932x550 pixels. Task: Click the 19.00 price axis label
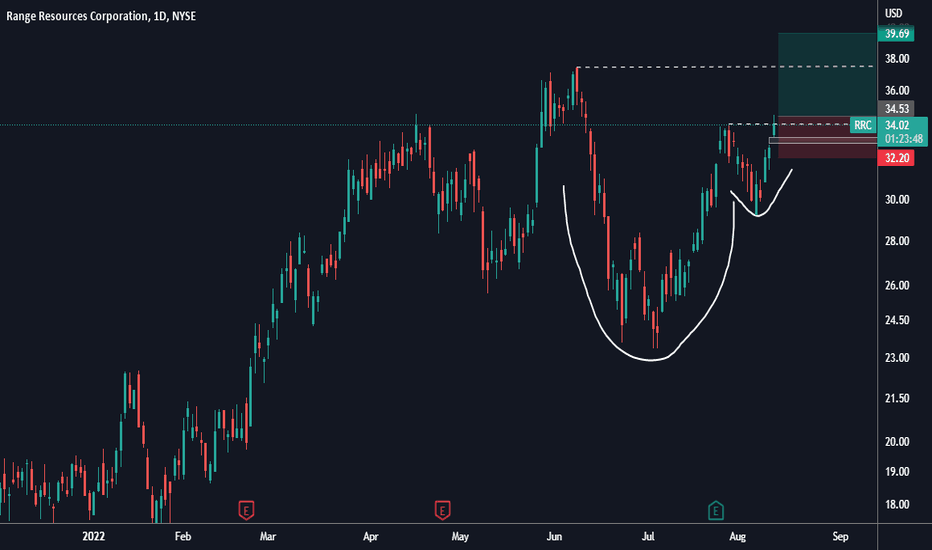pos(897,472)
